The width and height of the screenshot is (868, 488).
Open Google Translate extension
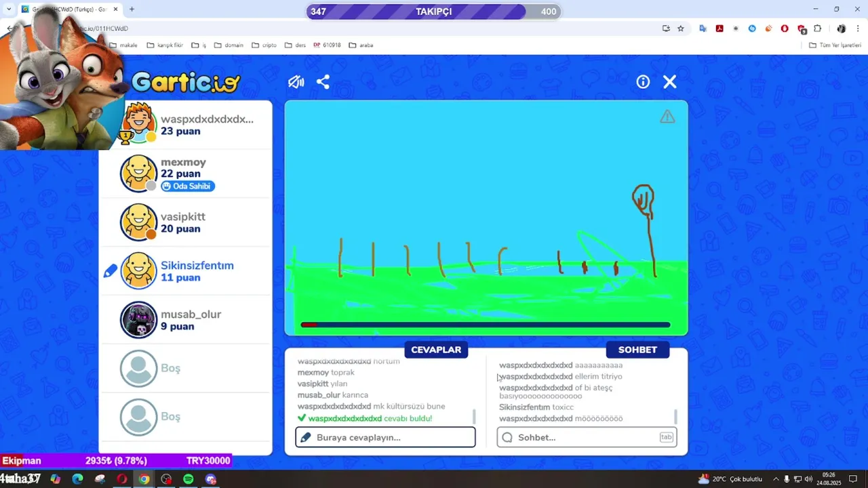click(x=703, y=28)
